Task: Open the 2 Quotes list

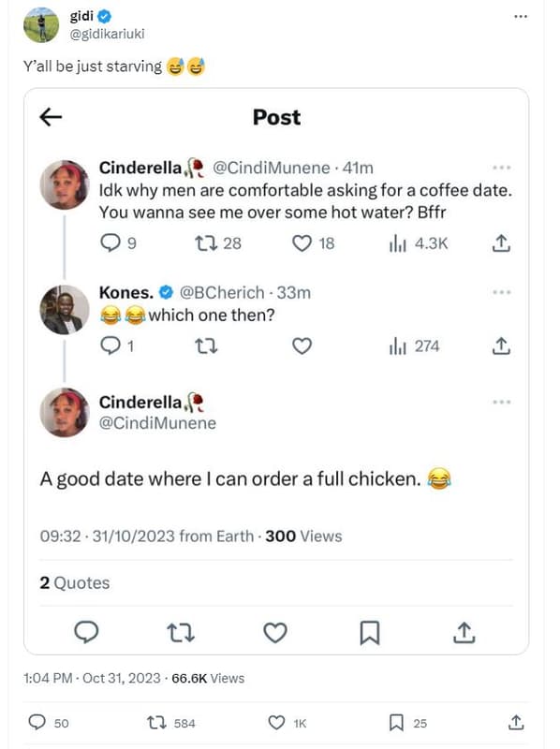Action: tap(73, 582)
